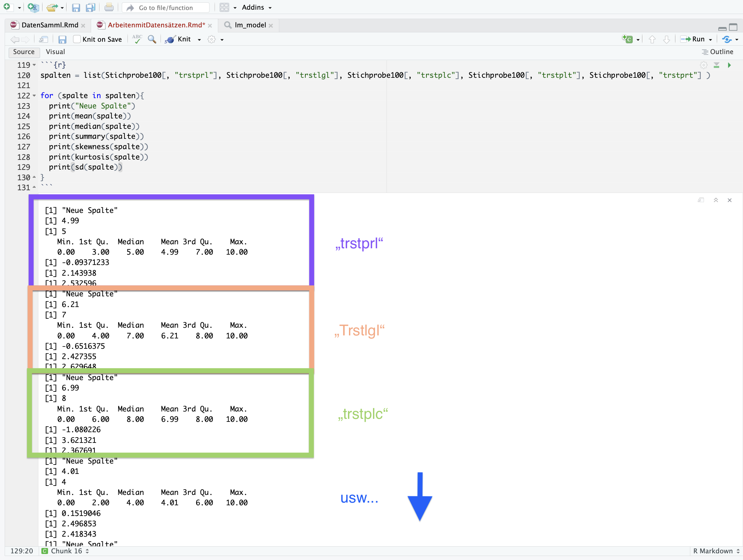Image resolution: width=743 pixels, height=560 pixels.
Task: Fold the for loop at line 122
Action: 34,96
